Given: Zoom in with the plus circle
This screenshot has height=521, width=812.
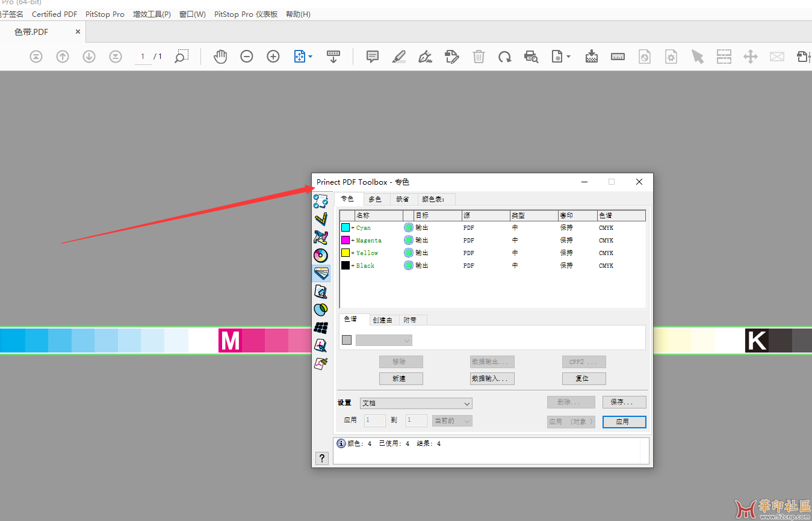Looking at the screenshot, I should click(x=273, y=57).
